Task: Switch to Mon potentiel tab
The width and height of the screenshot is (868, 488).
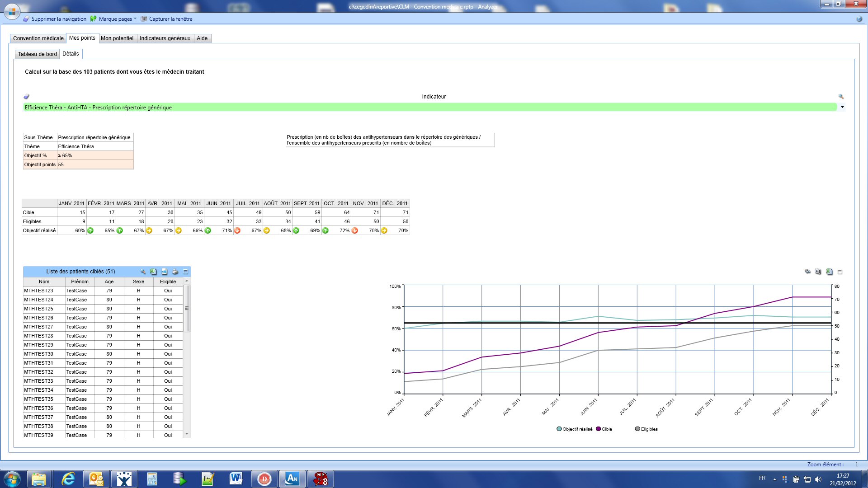Action: click(x=117, y=38)
